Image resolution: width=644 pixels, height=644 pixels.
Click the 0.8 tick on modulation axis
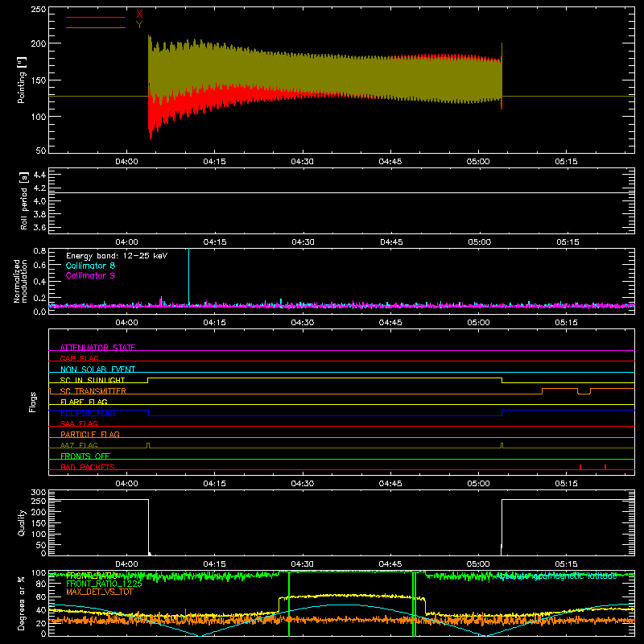pyautogui.click(x=39, y=250)
